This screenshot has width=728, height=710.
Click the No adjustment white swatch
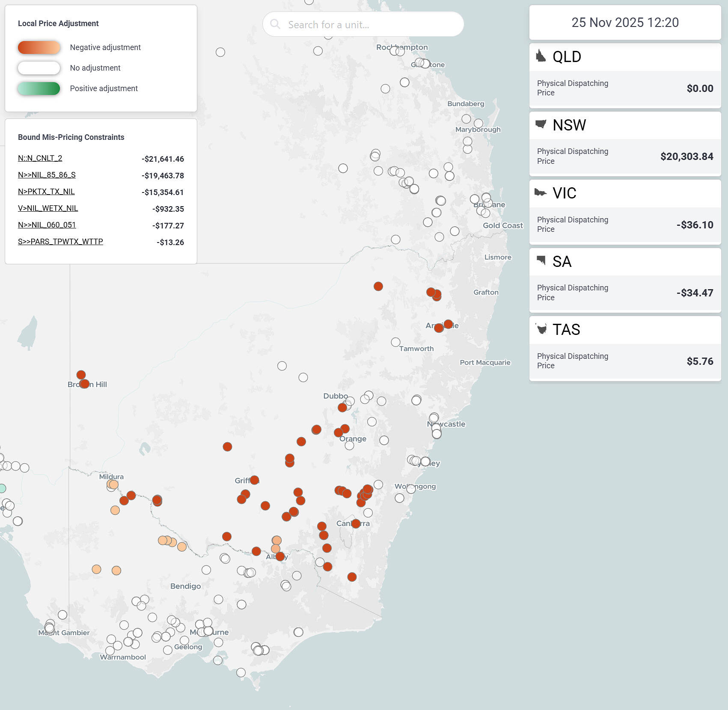pos(39,68)
